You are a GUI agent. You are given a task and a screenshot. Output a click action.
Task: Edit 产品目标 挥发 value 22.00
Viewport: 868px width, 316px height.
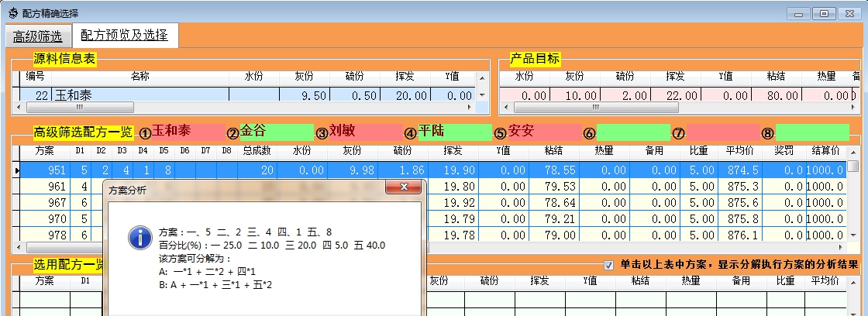click(x=676, y=95)
